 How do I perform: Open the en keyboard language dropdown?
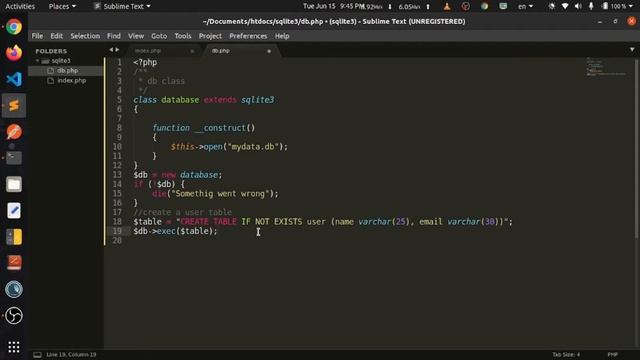pyautogui.click(x=525, y=6)
